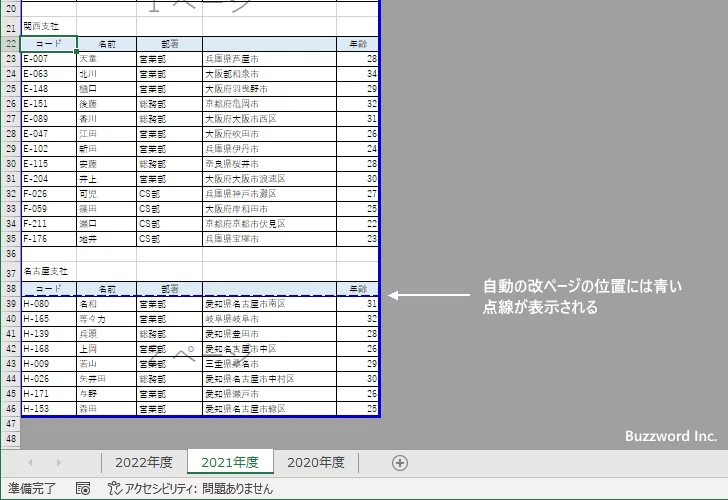
Task: Click address cell 兵庫県宝塚市
Action: (269, 239)
